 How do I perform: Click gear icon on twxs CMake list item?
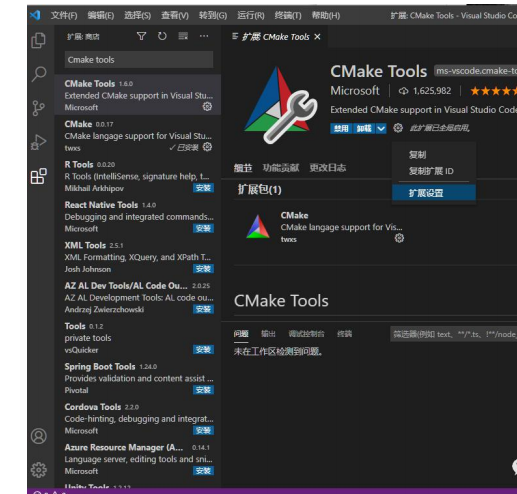[207, 147]
